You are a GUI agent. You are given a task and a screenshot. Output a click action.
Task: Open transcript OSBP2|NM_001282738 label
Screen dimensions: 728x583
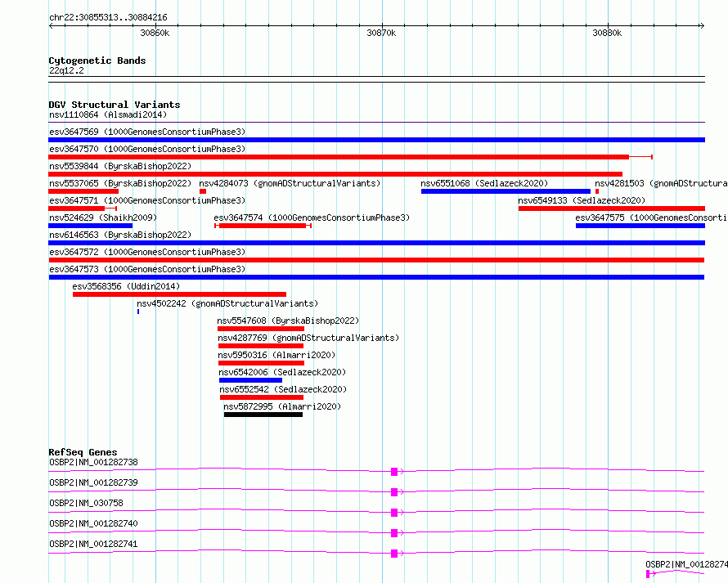click(94, 462)
